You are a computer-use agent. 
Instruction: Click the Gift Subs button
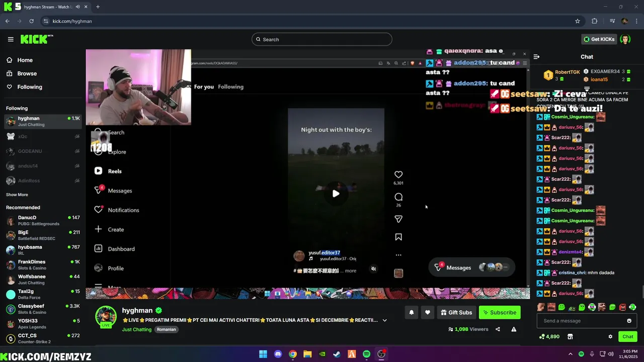click(x=456, y=312)
